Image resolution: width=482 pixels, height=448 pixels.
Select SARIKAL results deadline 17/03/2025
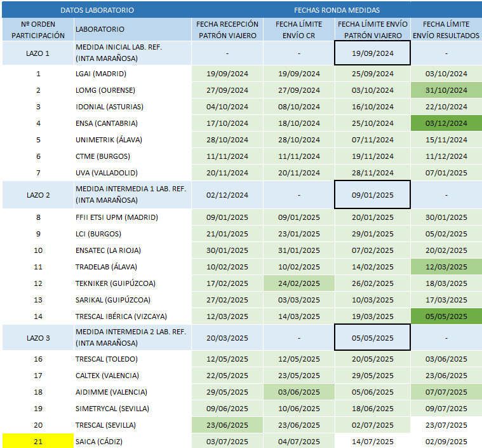pos(446,300)
